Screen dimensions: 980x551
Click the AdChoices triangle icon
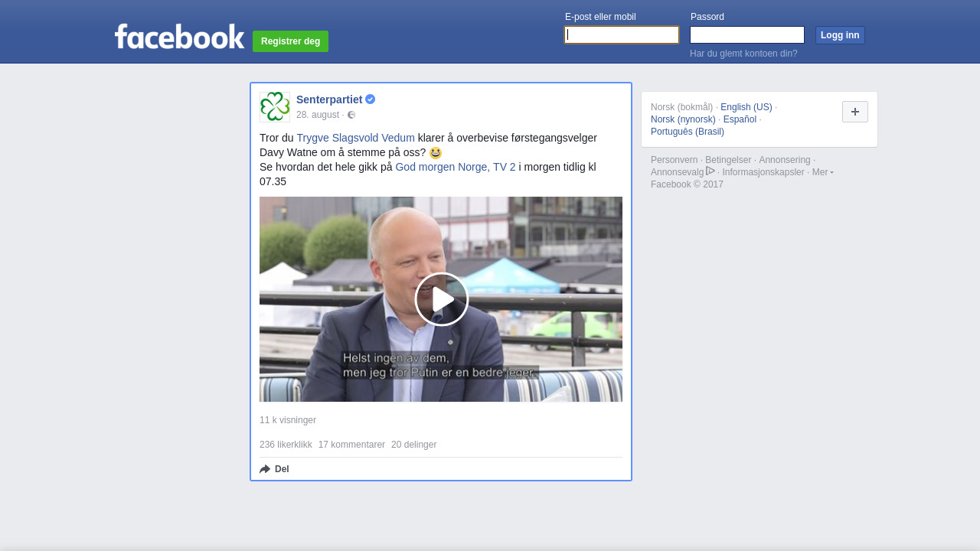click(710, 171)
